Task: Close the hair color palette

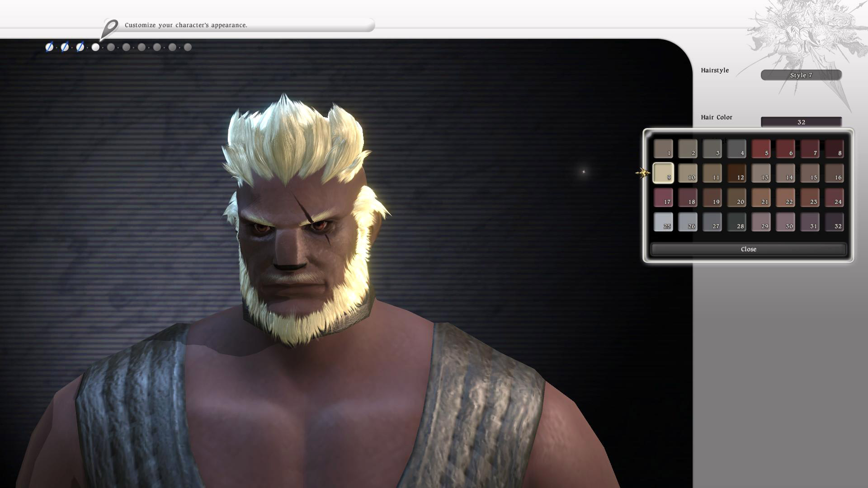Action: tap(748, 249)
